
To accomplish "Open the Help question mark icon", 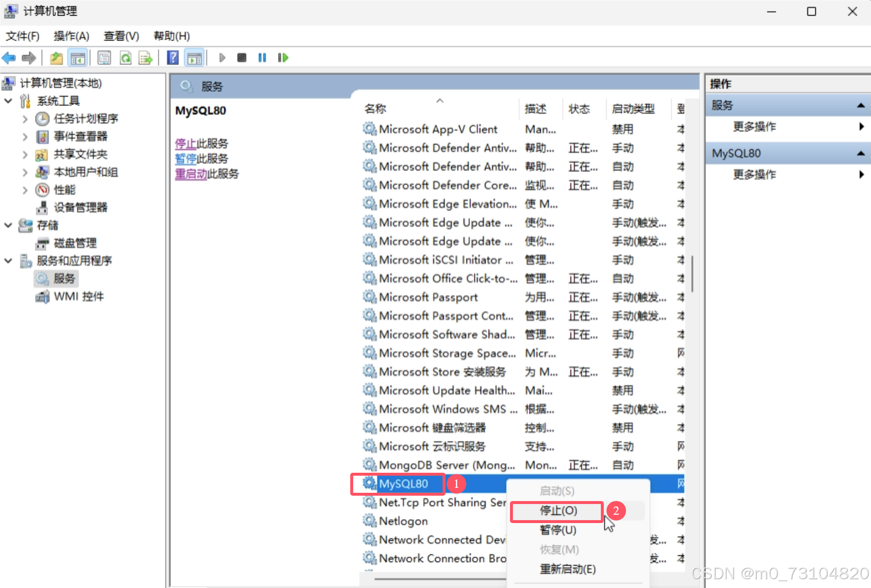I will [173, 58].
